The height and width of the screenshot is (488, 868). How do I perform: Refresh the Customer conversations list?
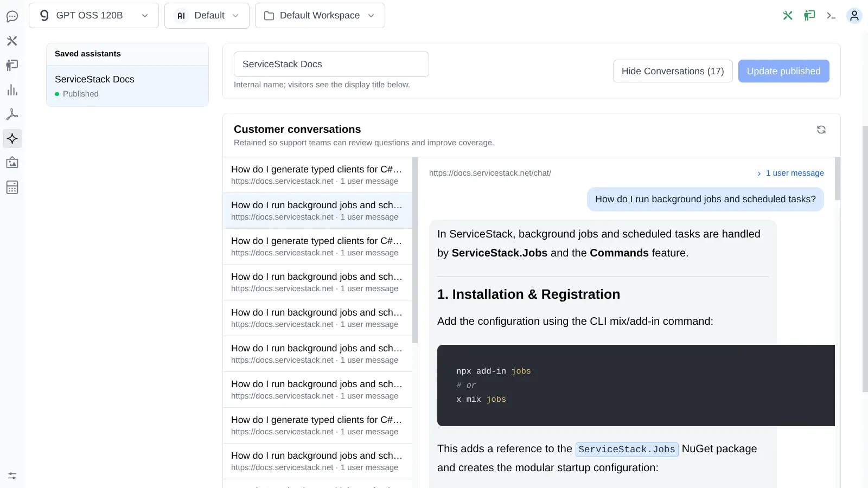pos(821,130)
